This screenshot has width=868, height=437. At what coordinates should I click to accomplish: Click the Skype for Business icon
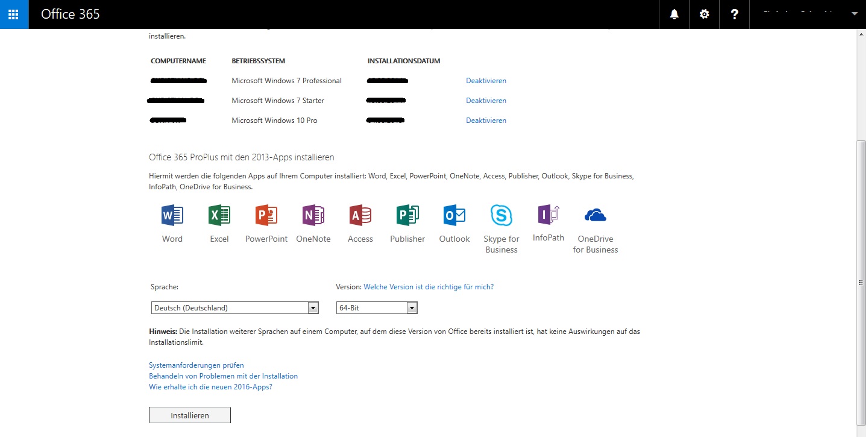(501, 215)
